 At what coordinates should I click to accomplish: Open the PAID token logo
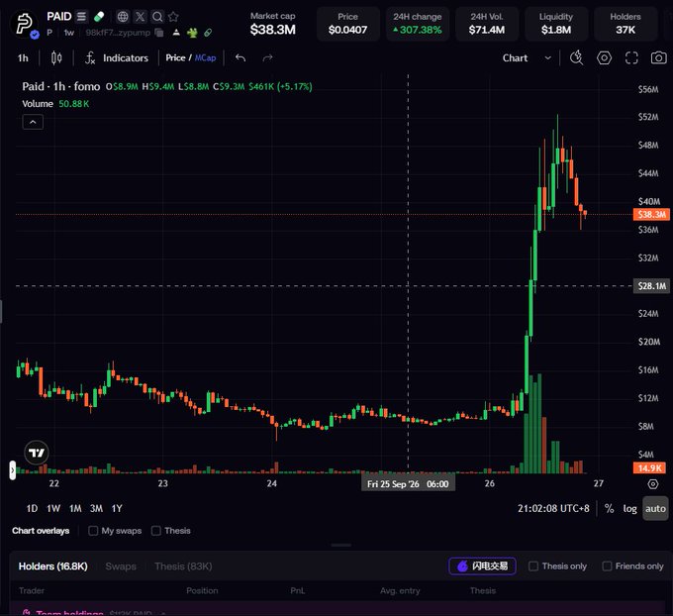point(24,24)
